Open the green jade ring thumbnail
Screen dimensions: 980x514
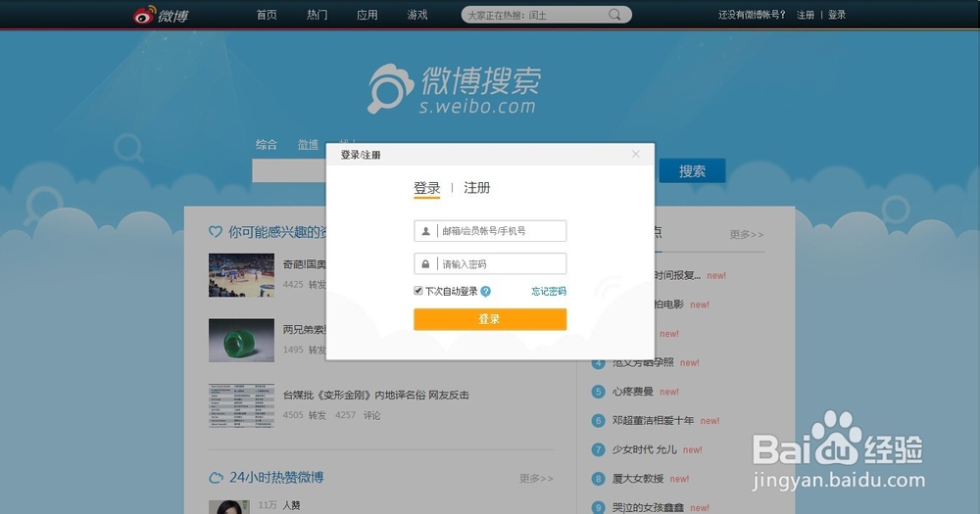241,341
